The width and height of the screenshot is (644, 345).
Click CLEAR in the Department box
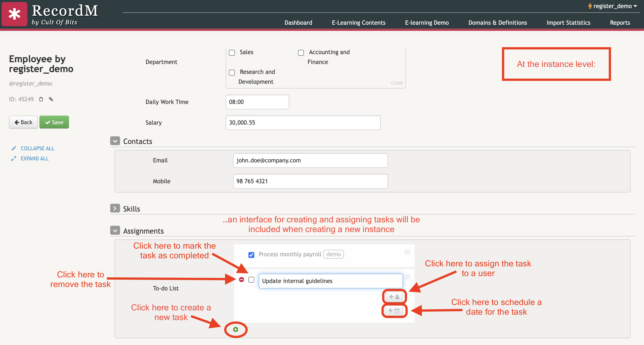click(x=397, y=83)
